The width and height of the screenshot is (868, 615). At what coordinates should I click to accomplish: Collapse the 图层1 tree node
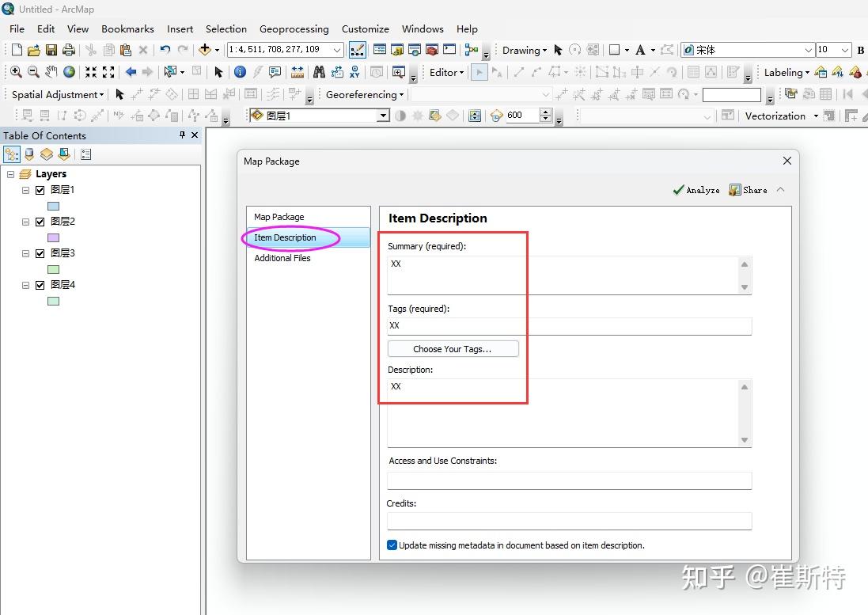coord(25,190)
